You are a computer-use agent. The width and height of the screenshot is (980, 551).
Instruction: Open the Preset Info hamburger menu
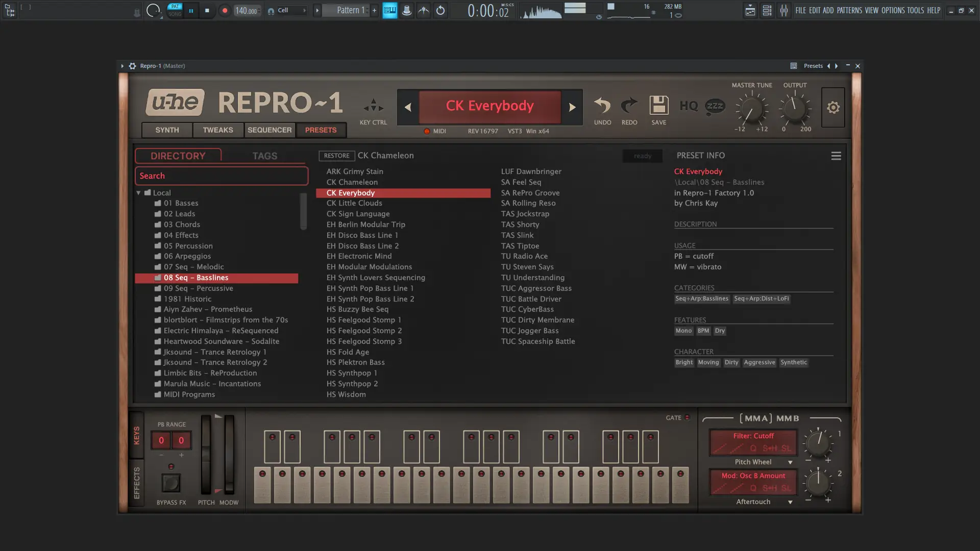836,156
